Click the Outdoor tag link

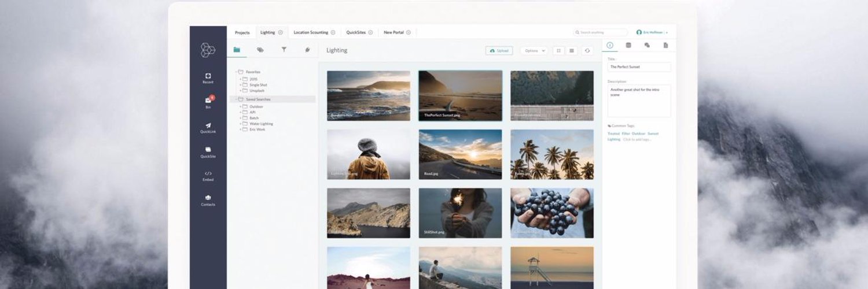pos(639,134)
